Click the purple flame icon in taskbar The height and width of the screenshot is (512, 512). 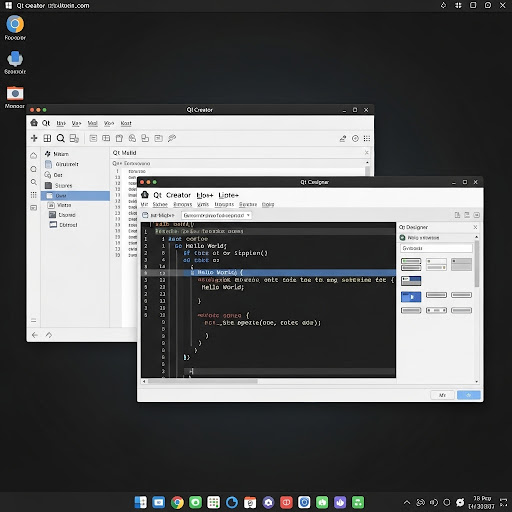pyautogui.click(x=340, y=502)
